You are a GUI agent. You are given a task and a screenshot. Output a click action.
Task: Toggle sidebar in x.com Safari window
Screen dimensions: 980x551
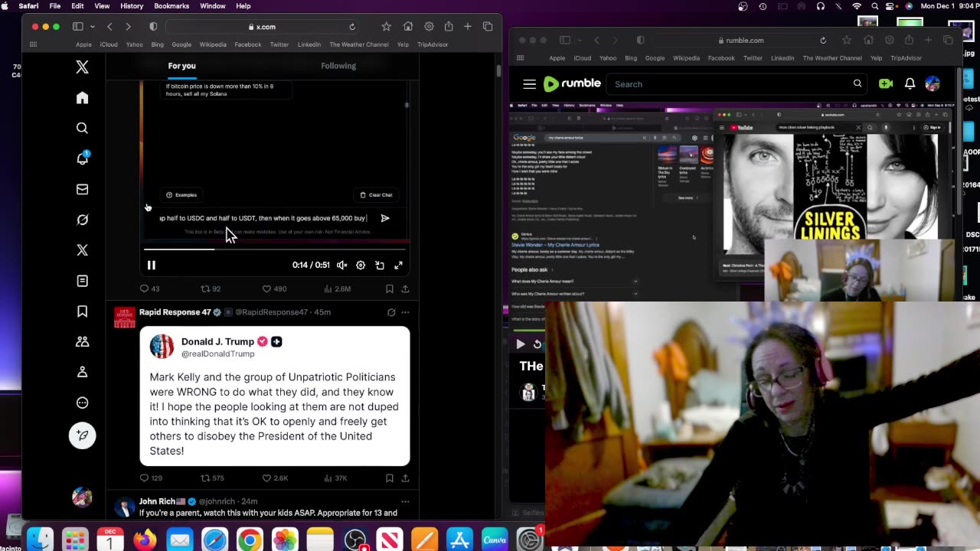click(77, 27)
